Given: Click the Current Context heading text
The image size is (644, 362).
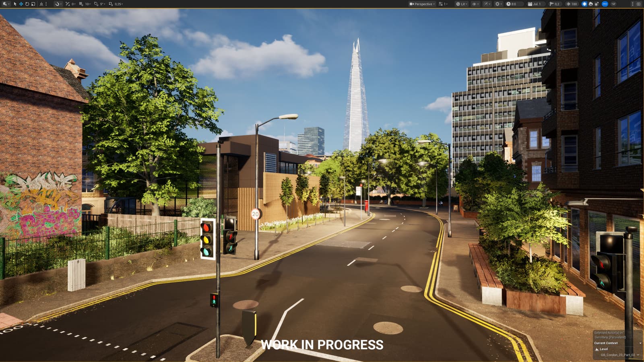Looking at the screenshot, I should point(606,343).
